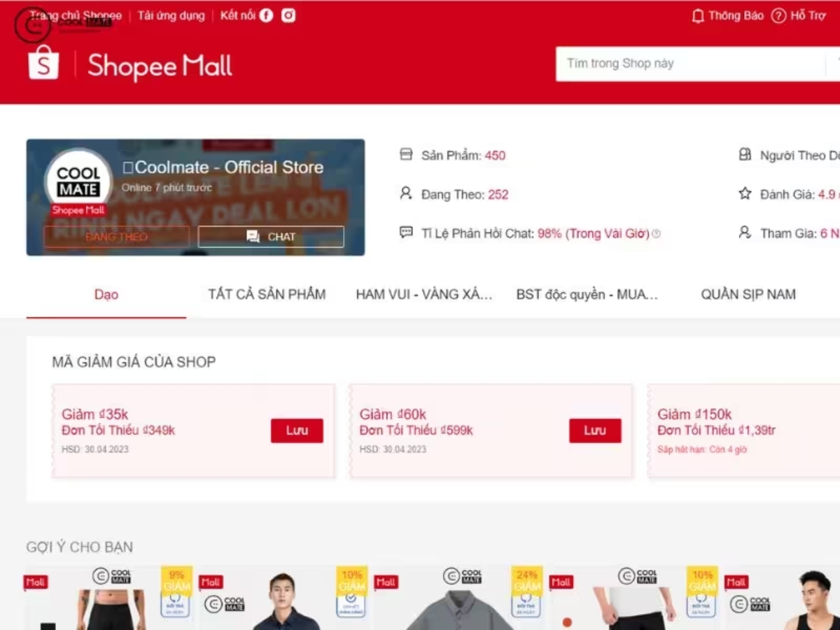Viewport: 840px width, 630px height.
Task: Open the Instagram icon in the header
Action: pos(288,14)
